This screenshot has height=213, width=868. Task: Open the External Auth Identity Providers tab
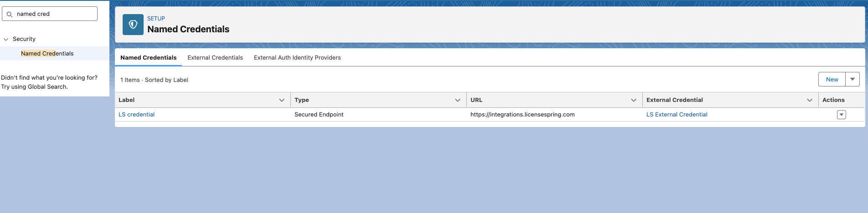pos(297,58)
